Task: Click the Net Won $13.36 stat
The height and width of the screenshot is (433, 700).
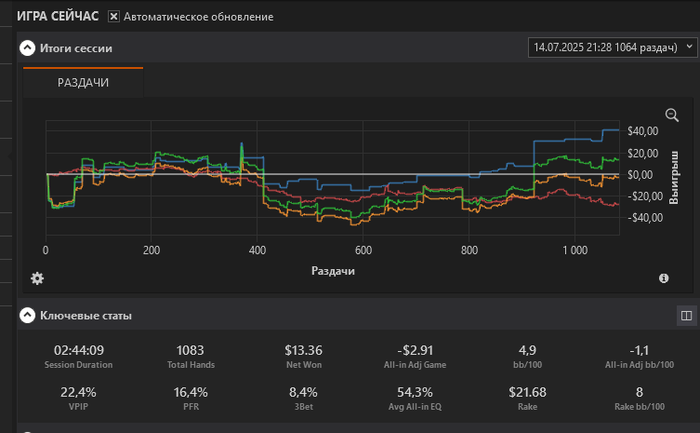Action: [x=304, y=350]
